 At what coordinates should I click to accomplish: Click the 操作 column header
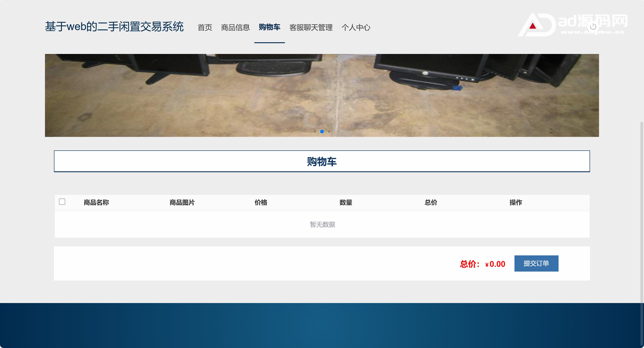pyautogui.click(x=516, y=203)
